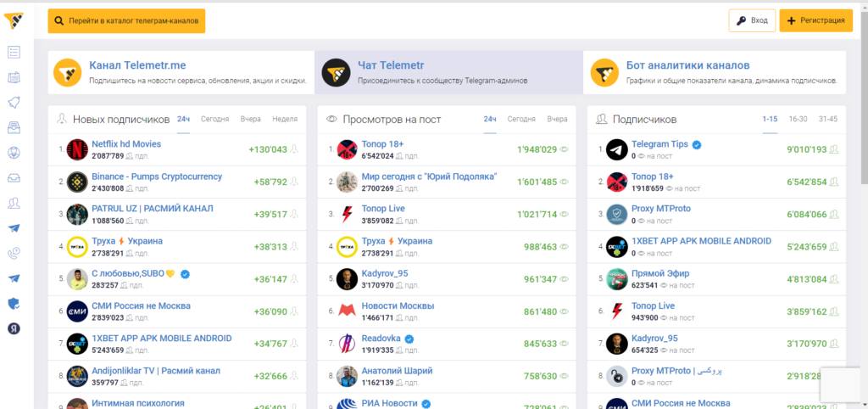Click the bell icon in left sidebar
Viewport: 868px width, 409px height.
(14, 103)
